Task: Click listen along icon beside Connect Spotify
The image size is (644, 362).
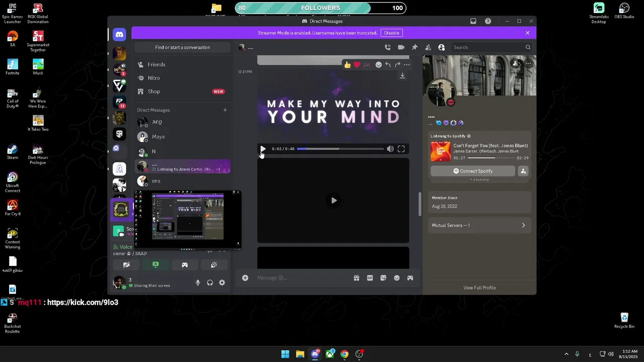Action: pyautogui.click(x=523, y=171)
